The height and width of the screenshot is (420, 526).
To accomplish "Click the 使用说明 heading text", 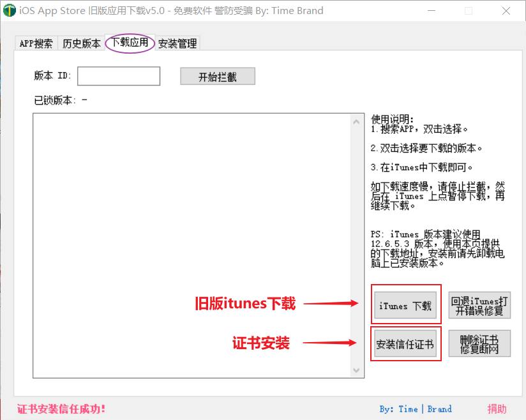I will [x=393, y=119].
